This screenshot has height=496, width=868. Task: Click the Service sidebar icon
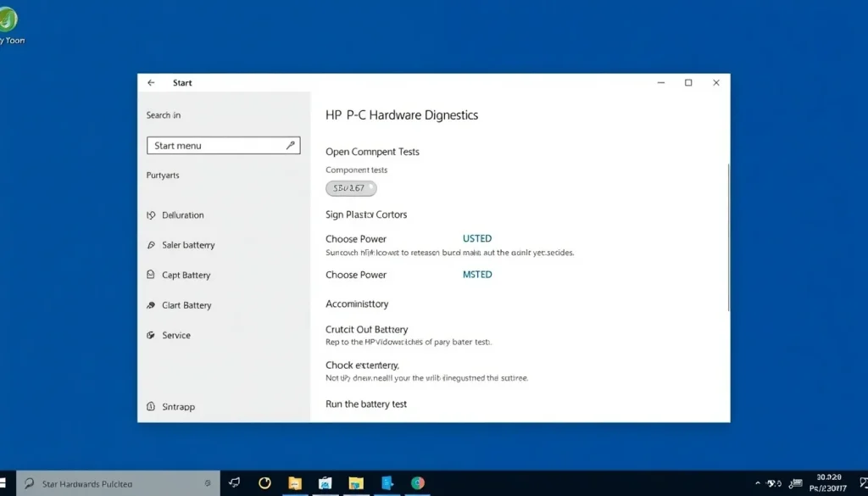151,335
